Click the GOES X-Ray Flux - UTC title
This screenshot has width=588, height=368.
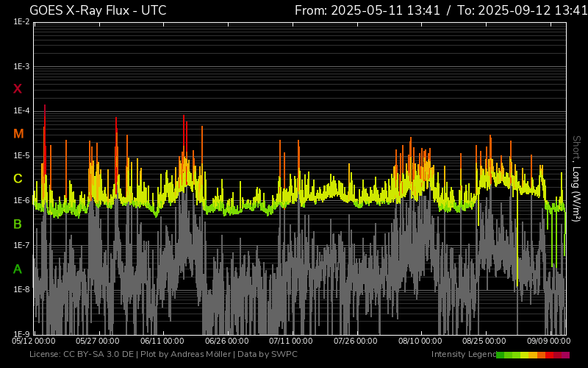coord(98,10)
